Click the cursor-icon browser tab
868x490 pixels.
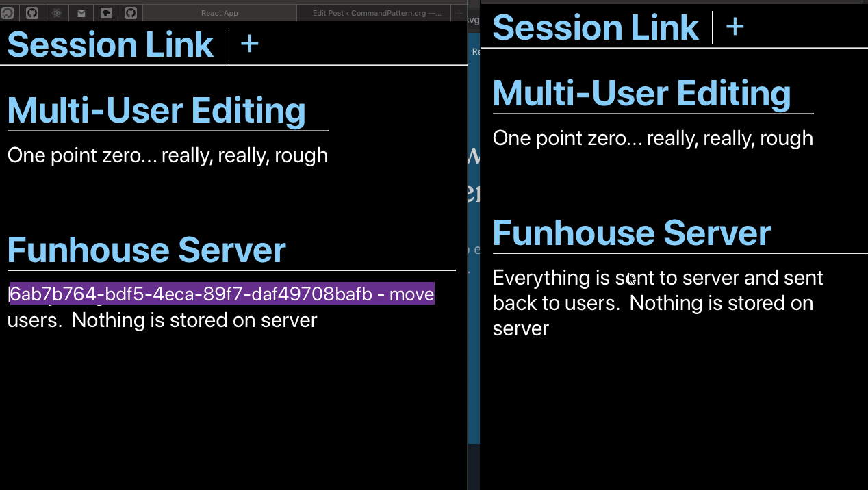coord(105,12)
